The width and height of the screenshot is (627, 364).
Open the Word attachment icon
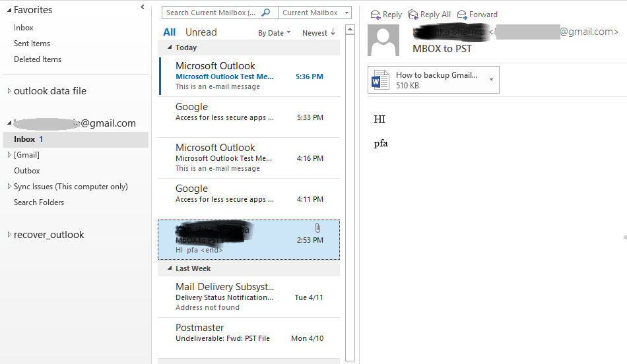[x=380, y=80]
